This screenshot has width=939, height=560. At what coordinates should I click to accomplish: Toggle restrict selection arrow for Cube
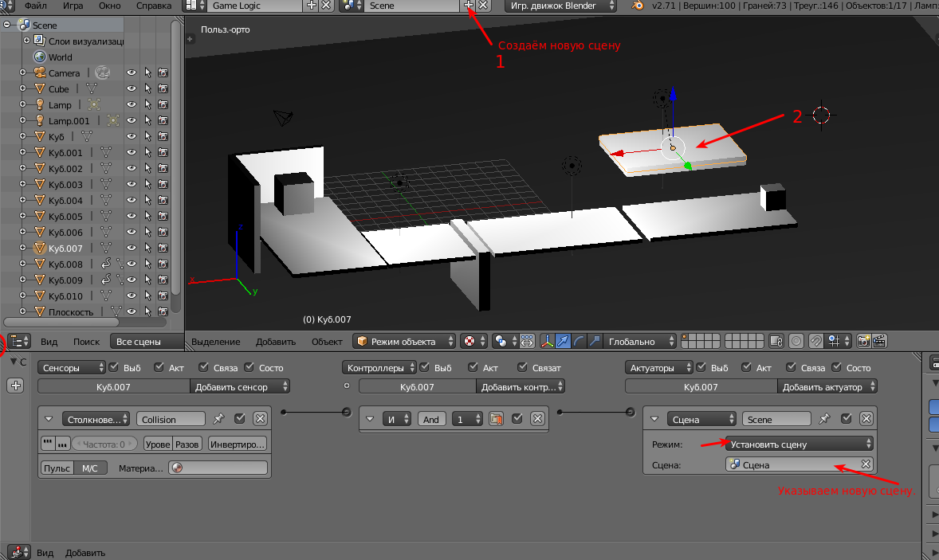[147, 89]
